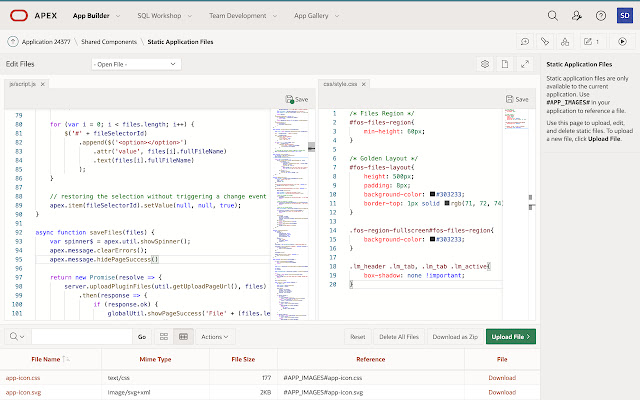Expand the Open File dropdown
Screen dimensions: 640x400
(x=138, y=64)
